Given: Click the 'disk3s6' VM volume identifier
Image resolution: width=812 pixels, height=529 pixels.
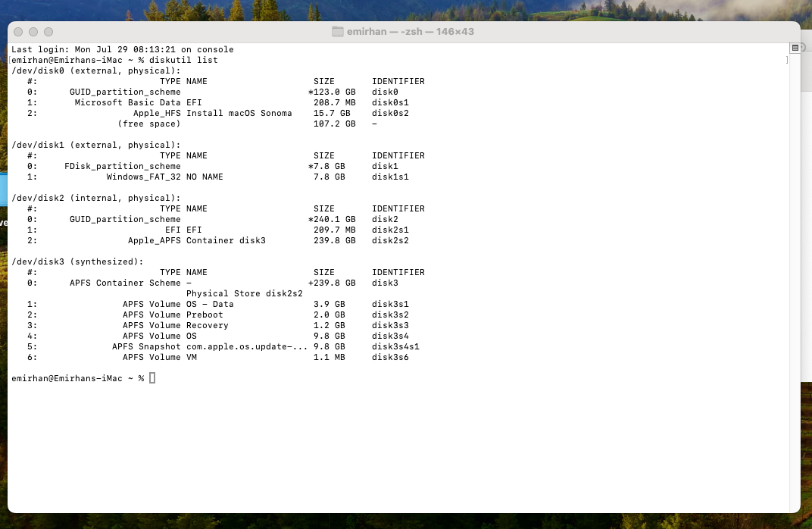Looking at the screenshot, I should [390, 357].
